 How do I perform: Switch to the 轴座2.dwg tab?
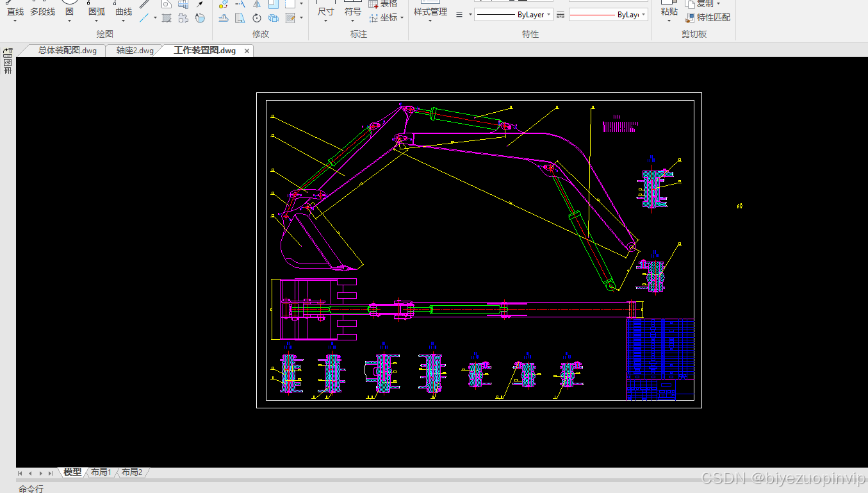click(135, 51)
